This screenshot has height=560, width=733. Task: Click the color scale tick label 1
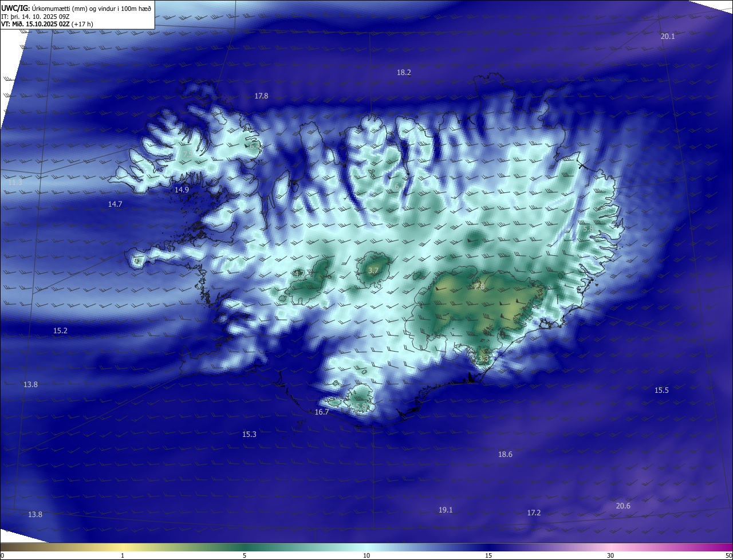tap(123, 555)
